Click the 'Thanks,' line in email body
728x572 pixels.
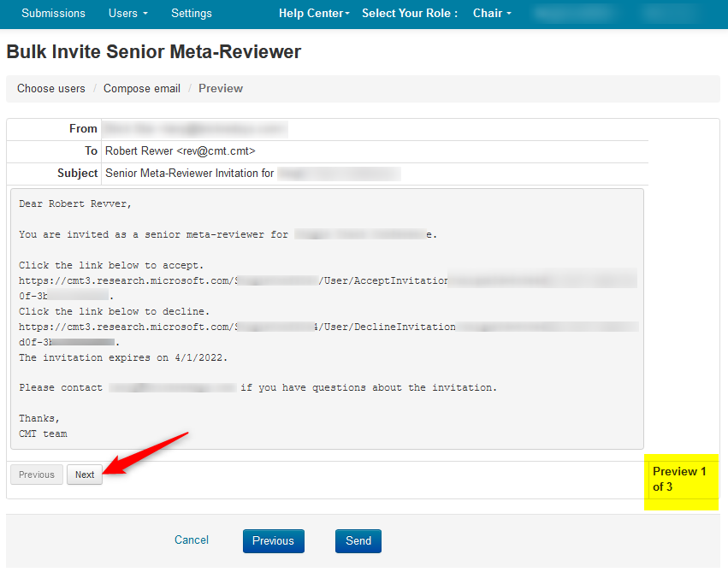click(x=39, y=418)
